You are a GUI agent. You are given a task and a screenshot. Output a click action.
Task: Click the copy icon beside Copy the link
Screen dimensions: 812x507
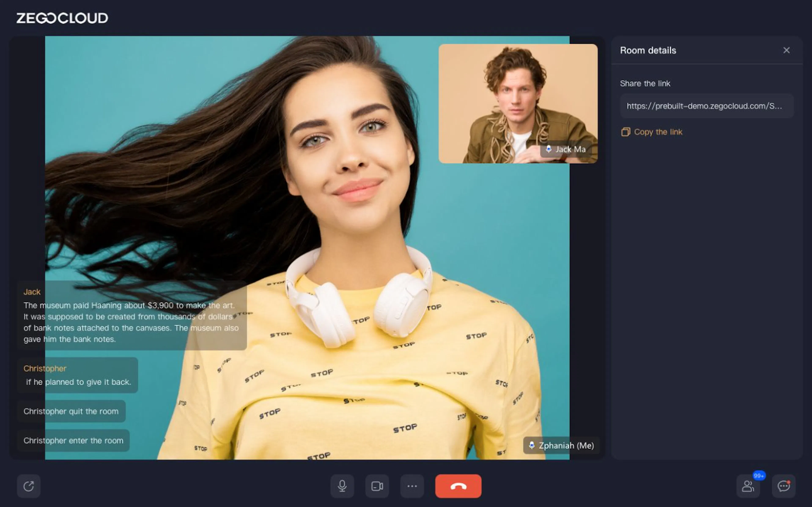pyautogui.click(x=625, y=132)
